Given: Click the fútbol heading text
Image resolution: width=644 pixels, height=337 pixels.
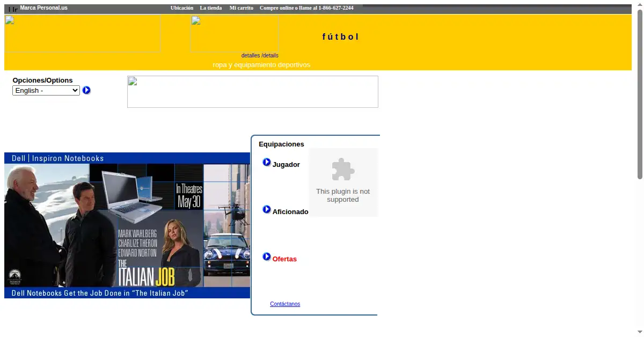Looking at the screenshot, I should coord(340,37).
